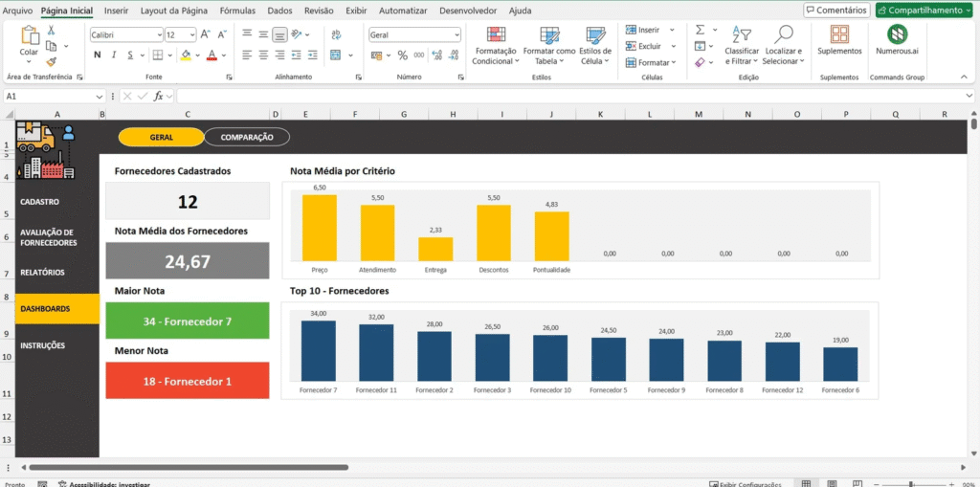Toggle bold formatting (N)
This screenshot has height=487, width=980.
tap(97, 55)
